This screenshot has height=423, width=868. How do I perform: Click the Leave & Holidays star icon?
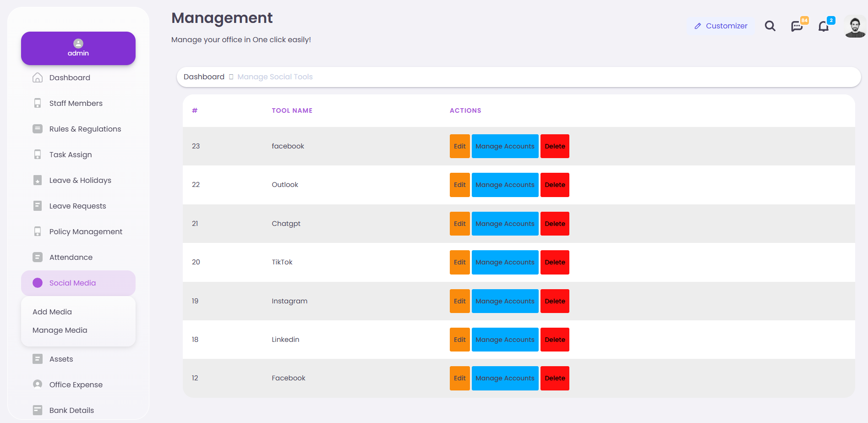pos(38,180)
